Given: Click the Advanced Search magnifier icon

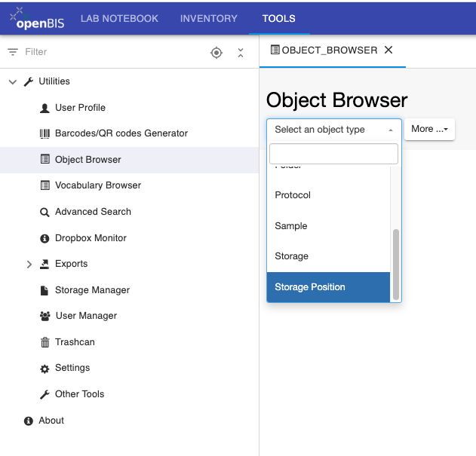Looking at the screenshot, I should pos(45,212).
